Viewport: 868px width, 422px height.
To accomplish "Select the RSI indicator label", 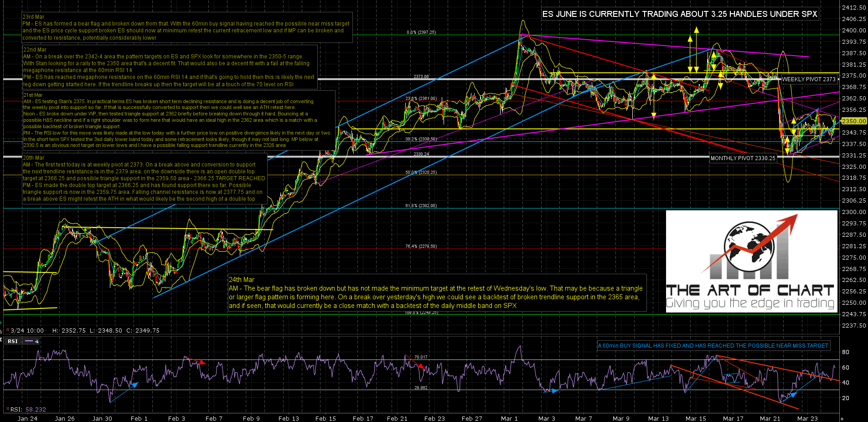I will pyautogui.click(x=13, y=341).
